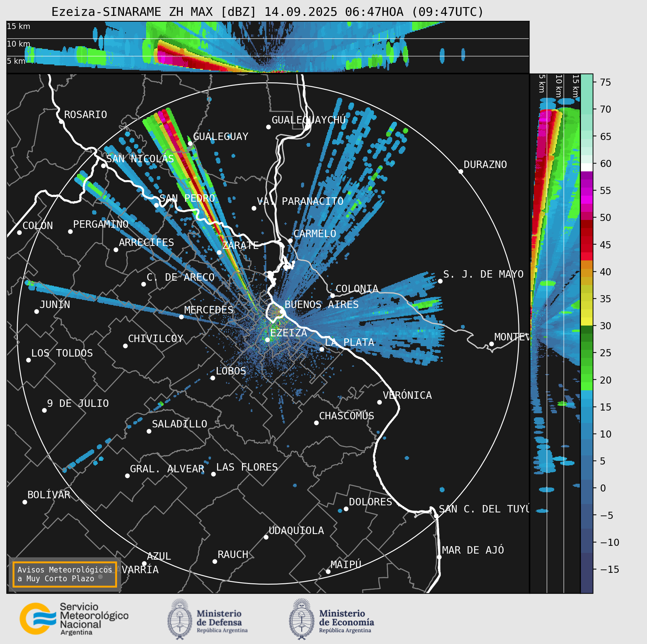Click the MERCEDES city marker dot
Screen dimensions: 647x644
tap(181, 317)
